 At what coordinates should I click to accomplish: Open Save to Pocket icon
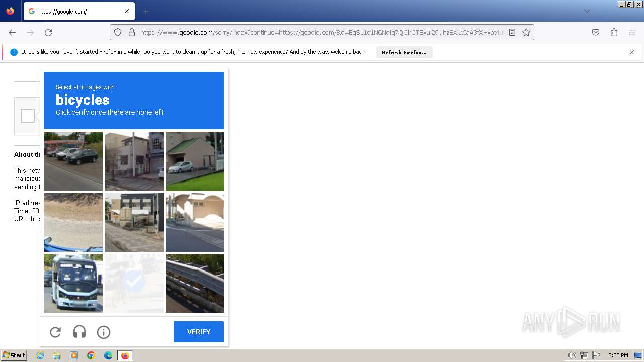pos(596,32)
